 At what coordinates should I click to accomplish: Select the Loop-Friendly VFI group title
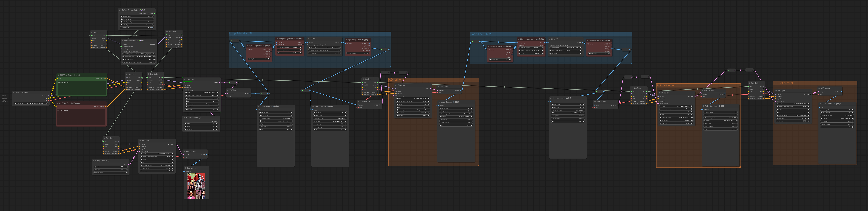click(x=241, y=34)
